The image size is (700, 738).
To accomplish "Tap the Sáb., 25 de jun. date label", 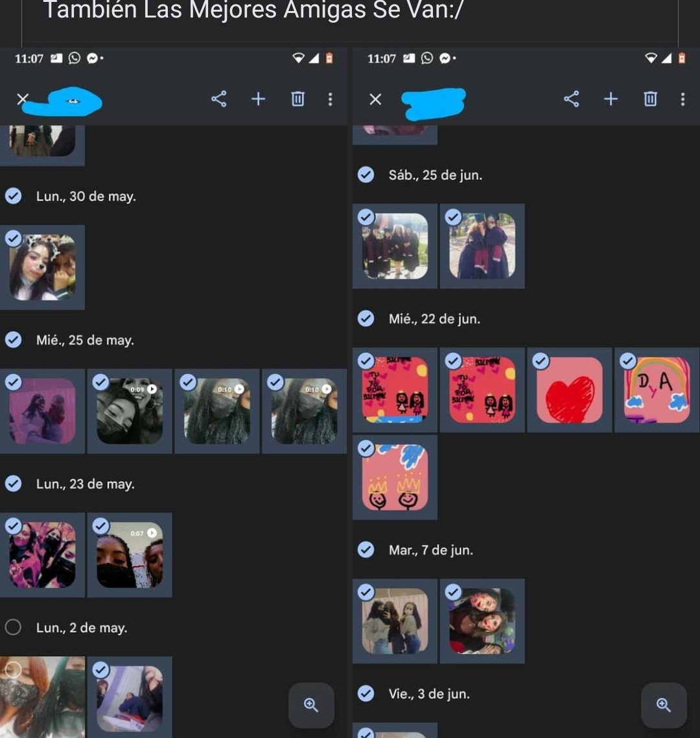I will pos(436,175).
